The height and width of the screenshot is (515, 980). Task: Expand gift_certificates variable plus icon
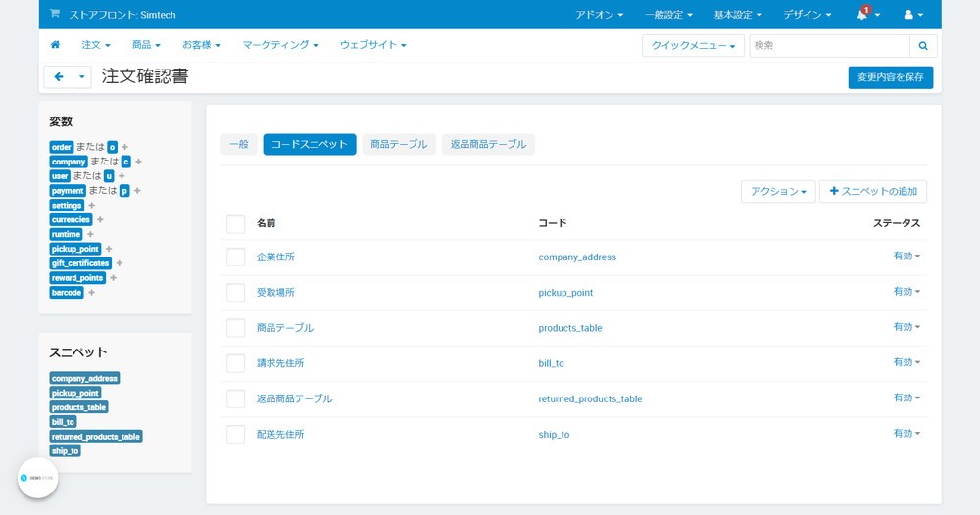point(120,263)
